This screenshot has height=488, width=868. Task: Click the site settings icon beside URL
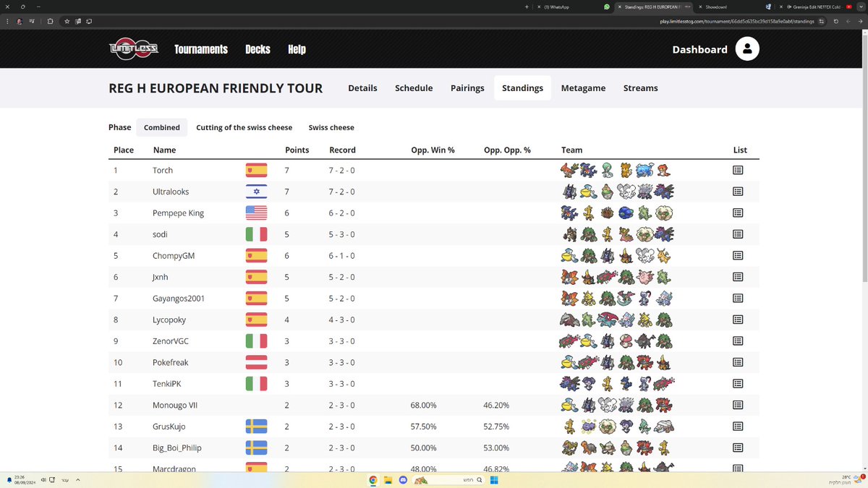823,21
